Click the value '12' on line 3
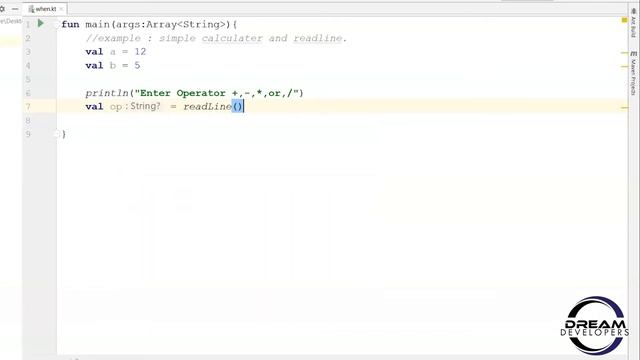Screen dimensions: 640x360 (x=140, y=52)
